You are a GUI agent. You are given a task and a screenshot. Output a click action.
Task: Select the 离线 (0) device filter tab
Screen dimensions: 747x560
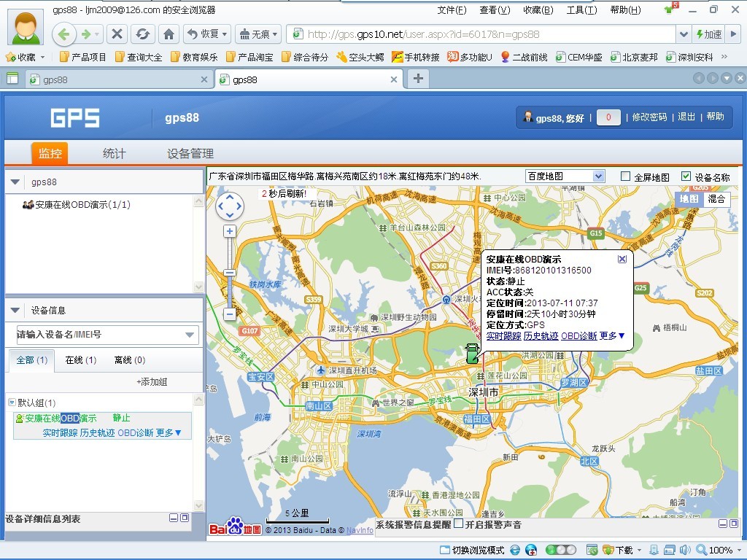click(130, 360)
